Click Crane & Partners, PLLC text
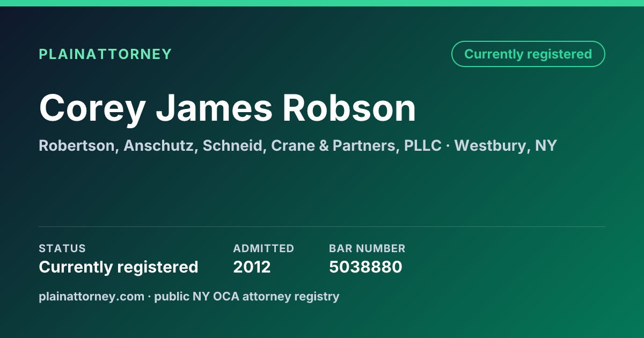The image size is (644, 338). (356, 145)
